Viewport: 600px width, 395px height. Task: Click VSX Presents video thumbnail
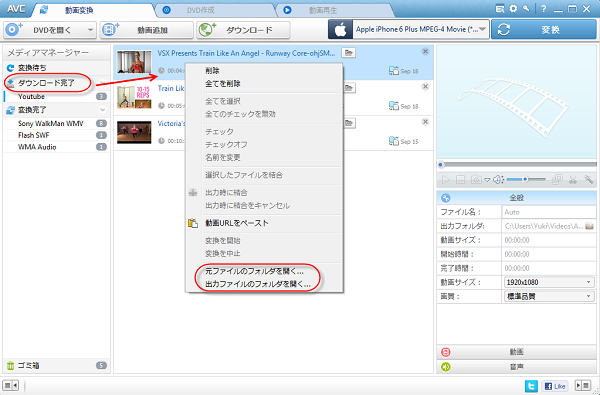[x=134, y=62]
